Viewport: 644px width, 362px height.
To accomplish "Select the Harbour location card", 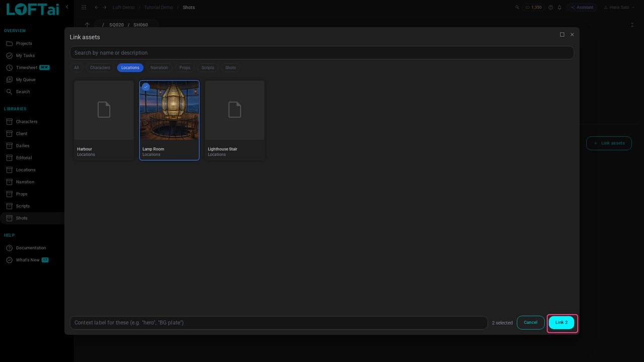I will point(104,120).
